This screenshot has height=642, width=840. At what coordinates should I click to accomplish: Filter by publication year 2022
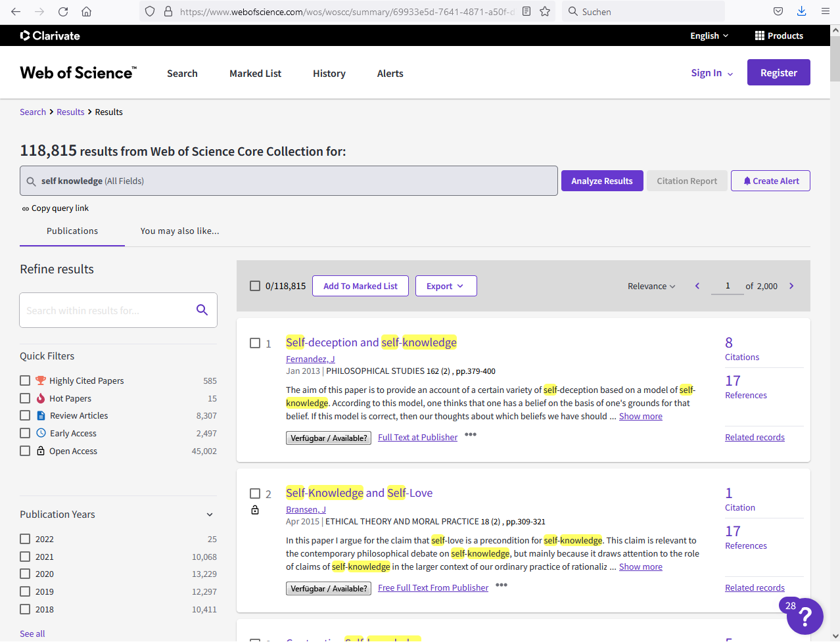pyautogui.click(x=25, y=539)
